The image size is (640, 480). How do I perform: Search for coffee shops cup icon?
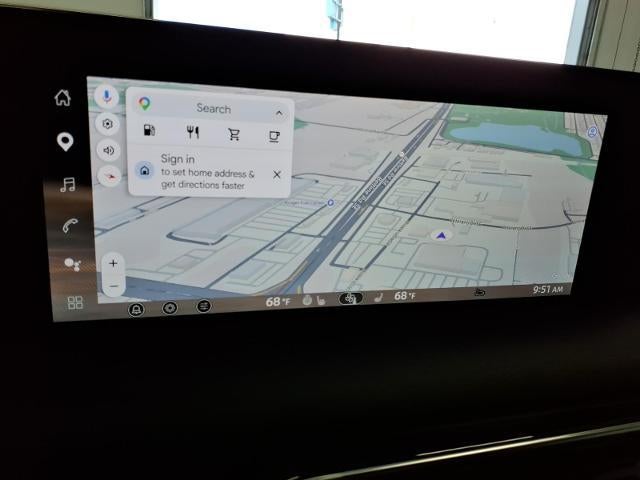pyautogui.click(x=274, y=136)
